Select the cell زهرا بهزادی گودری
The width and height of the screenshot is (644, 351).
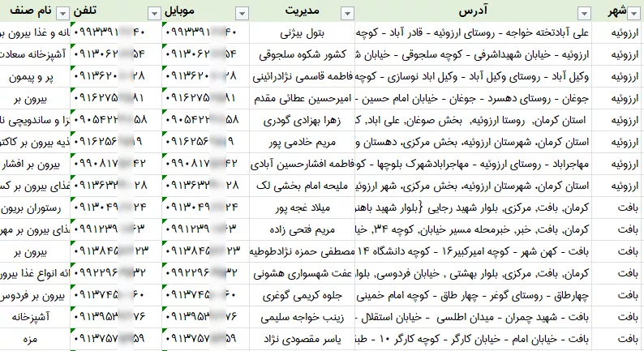(x=302, y=120)
